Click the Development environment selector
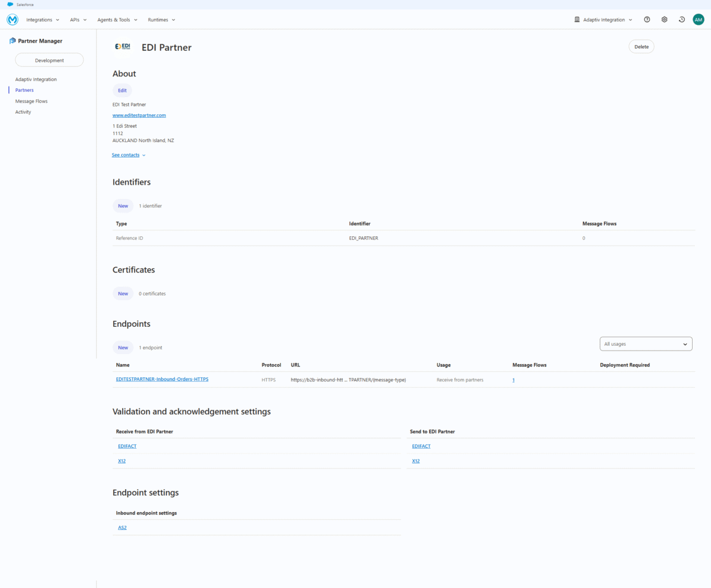 coord(49,60)
